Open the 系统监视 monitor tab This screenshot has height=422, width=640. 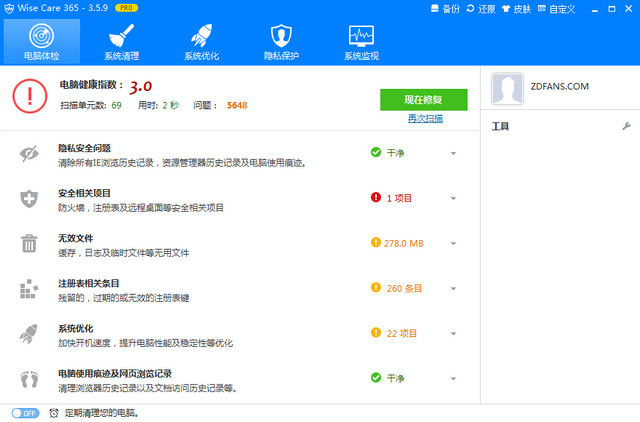pos(362,42)
